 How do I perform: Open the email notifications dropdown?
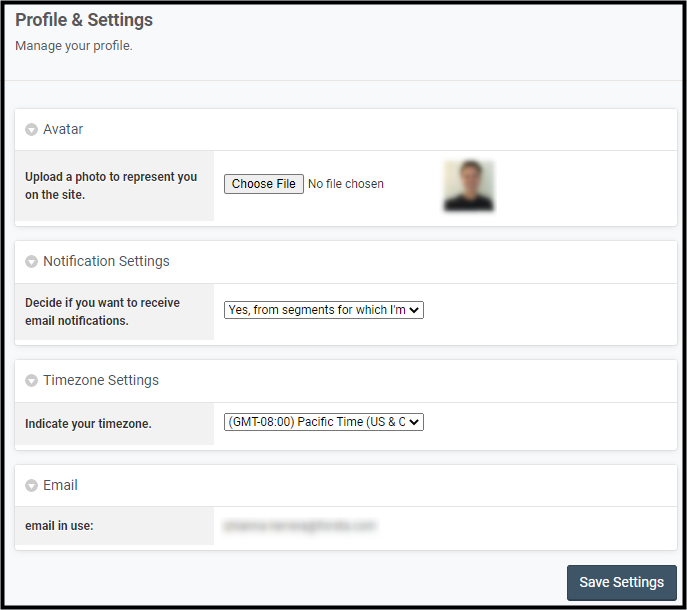coord(324,310)
